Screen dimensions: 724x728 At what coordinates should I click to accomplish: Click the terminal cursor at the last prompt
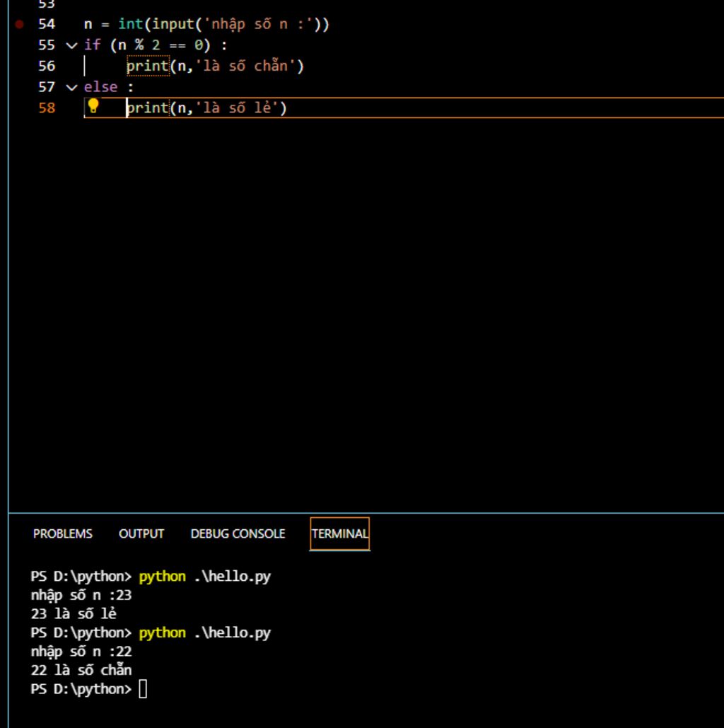143,689
